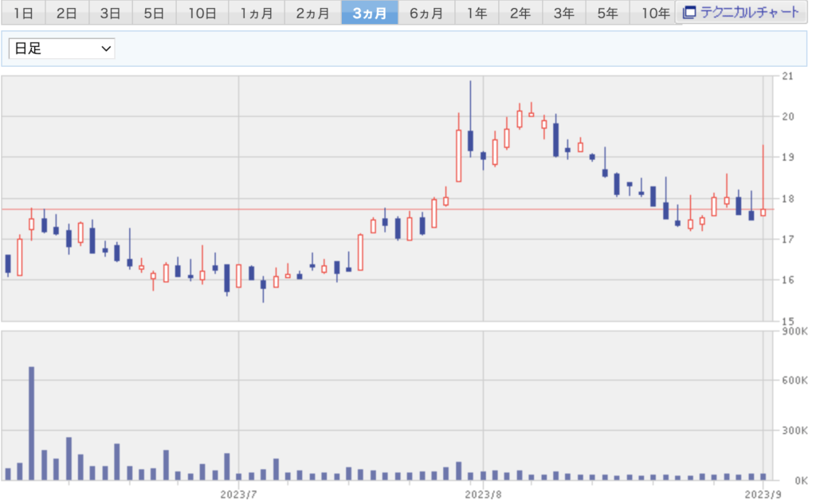
Task: Select the 2年 range tab
Action: 520,13
